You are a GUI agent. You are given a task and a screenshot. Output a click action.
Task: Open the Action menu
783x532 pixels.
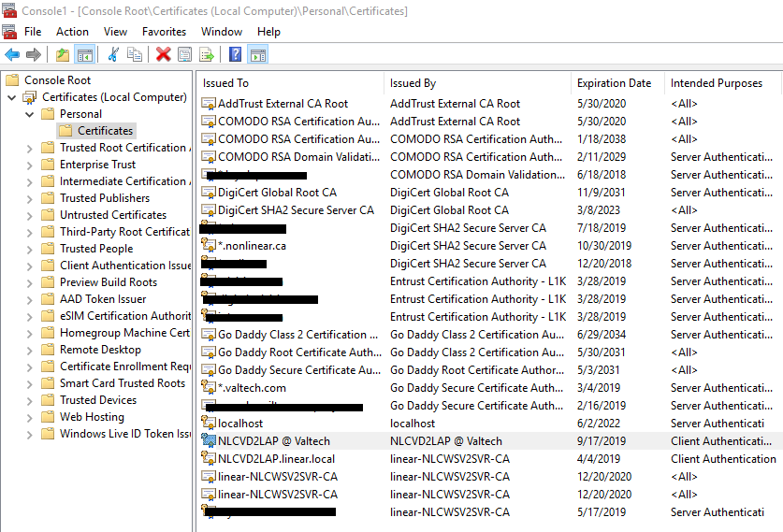click(72, 32)
